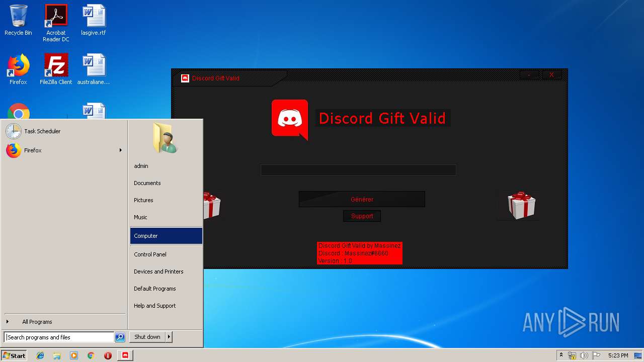Open Chrome from the taskbar
Screen dimensions: 644x362
coord(91,355)
